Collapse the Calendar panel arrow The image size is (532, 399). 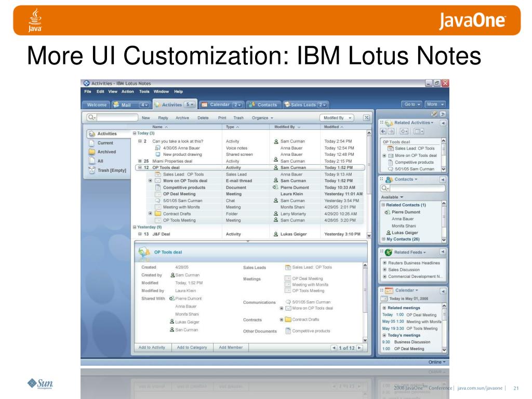(443, 291)
